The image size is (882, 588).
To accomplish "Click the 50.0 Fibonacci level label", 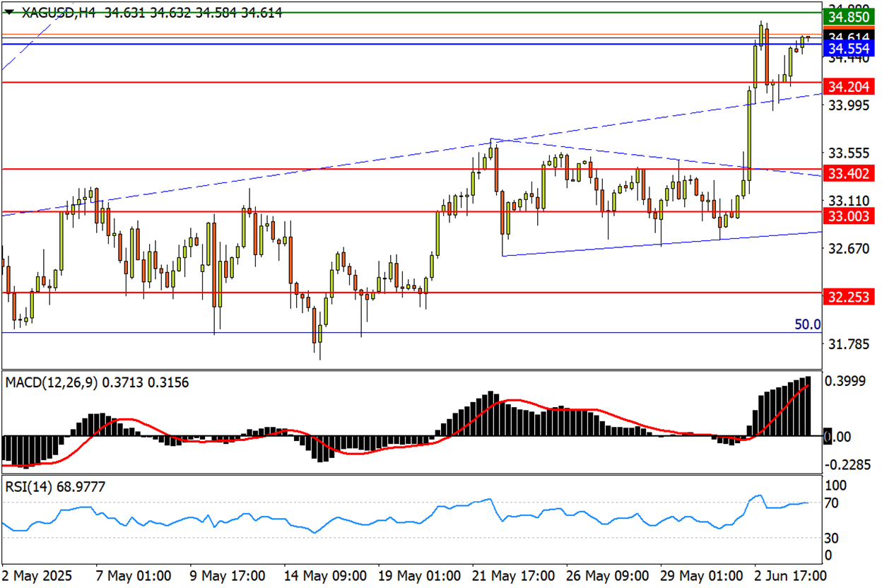I will pos(808,324).
